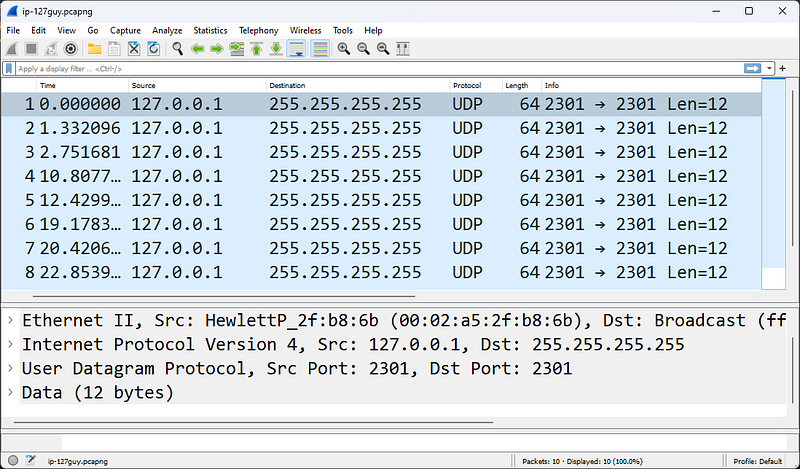Save this capture file icon
The width and height of the screenshot is (800, 469).
(114, 49)
